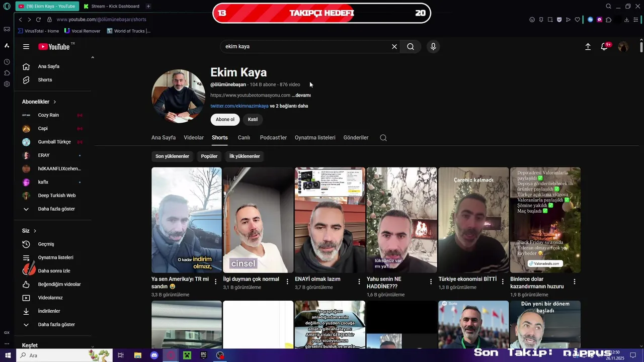Open YouTube notifications bell
644x362 pixels.
pos(604,47)
